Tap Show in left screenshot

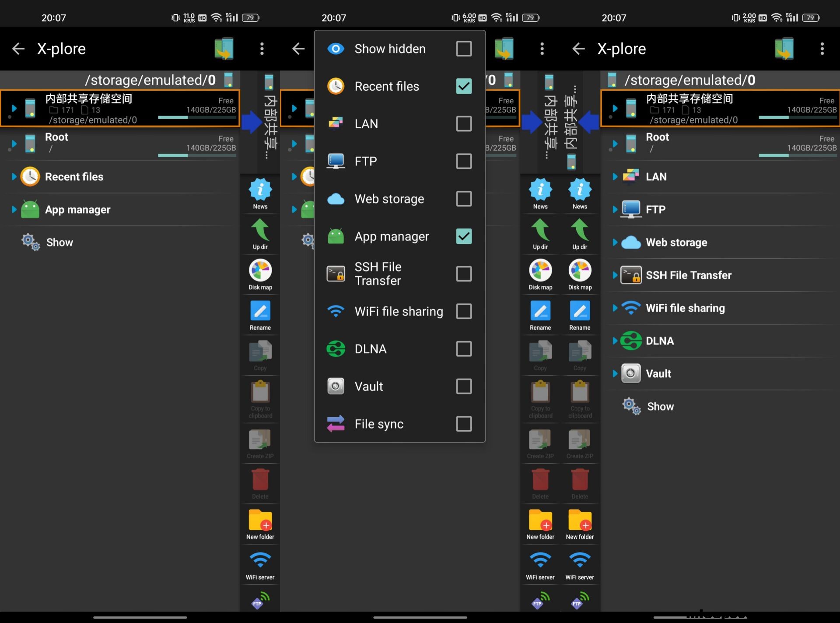59,243
